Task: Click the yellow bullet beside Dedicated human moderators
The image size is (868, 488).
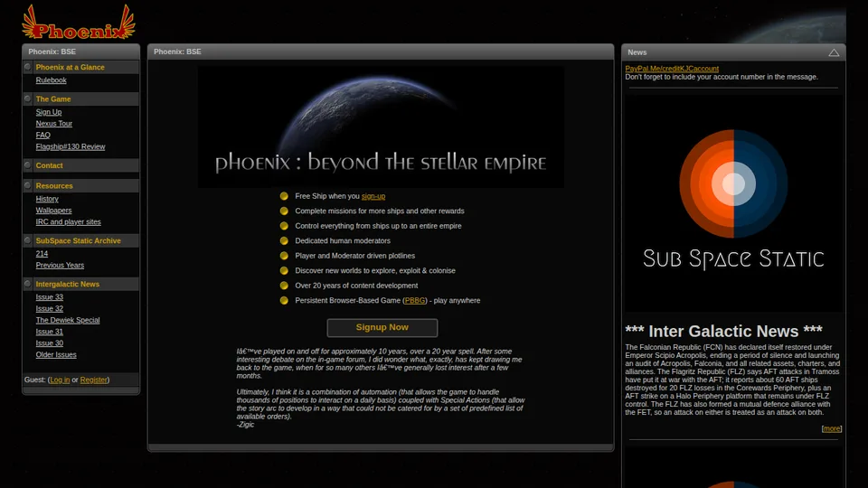Action: (x=284, y=240)
